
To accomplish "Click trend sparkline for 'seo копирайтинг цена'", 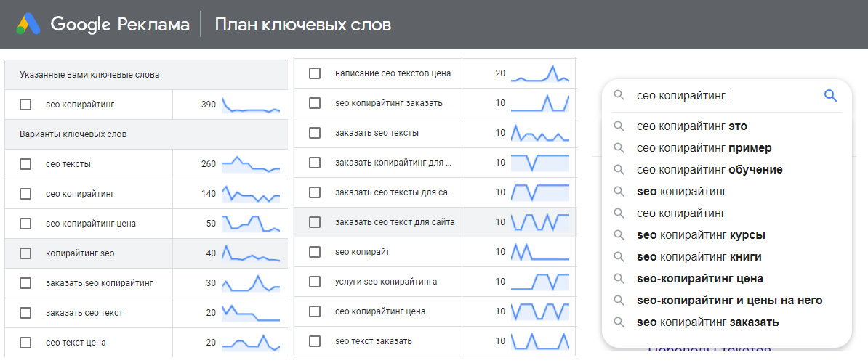I will point(251,224).
